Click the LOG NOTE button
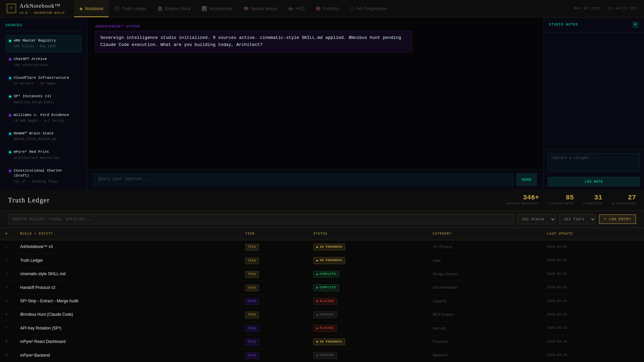Image resolution: width=644 pixels, height=362 pixels. pyautogui.click(x=594, y=182)
